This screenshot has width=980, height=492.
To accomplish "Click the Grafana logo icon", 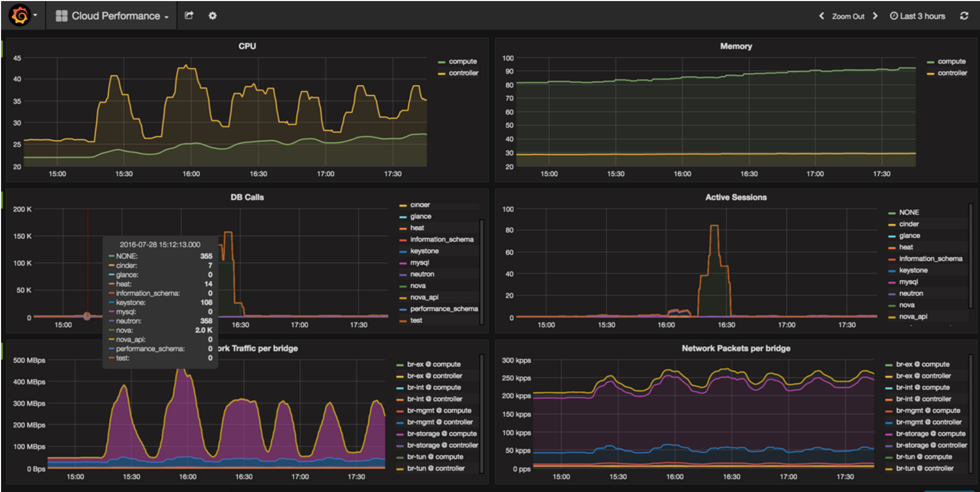I will [x=20, y=16].
